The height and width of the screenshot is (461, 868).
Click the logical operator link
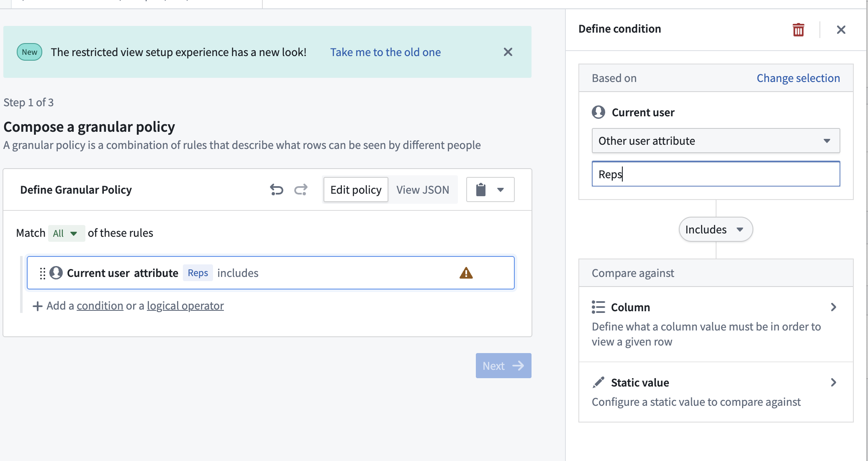(x=185, y=306)
